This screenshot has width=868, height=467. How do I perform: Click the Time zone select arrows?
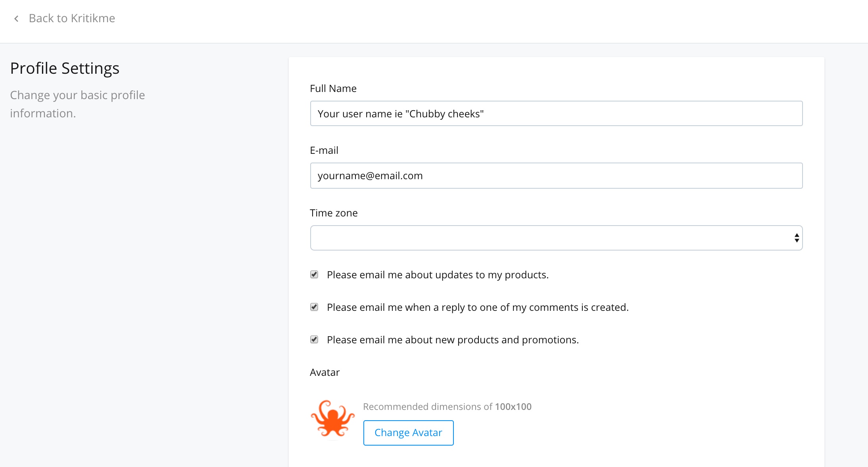(797, 238)
